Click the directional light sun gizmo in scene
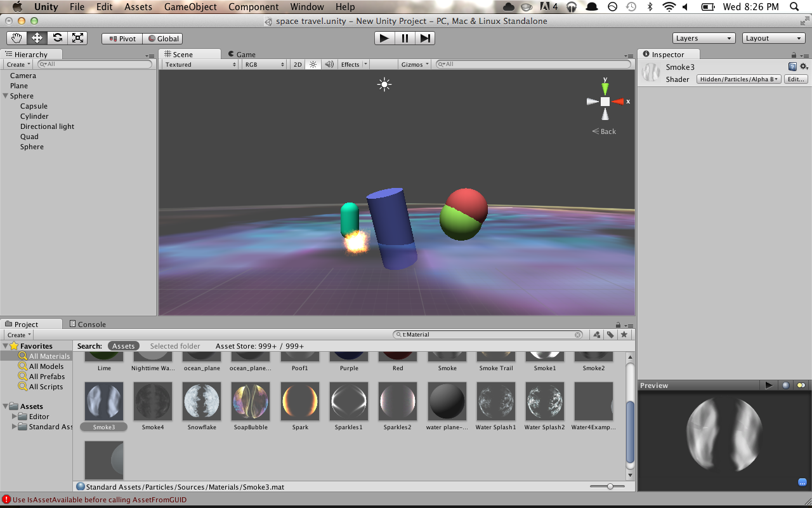The height and width of the screenshot is (508, 812). pos(384,84)
